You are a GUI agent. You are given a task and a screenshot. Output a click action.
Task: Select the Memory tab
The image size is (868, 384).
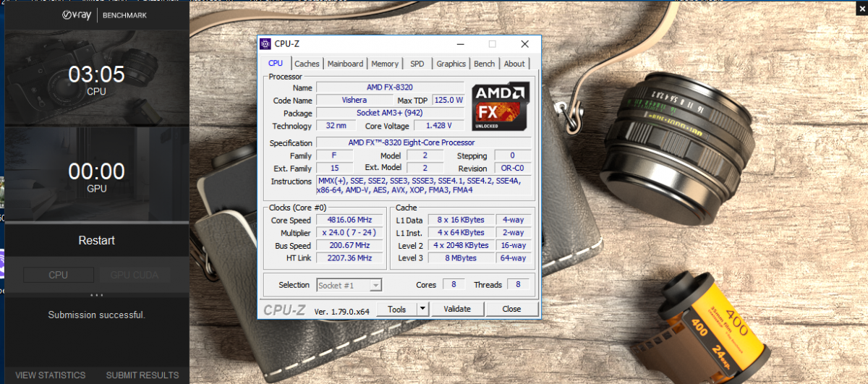click(x=385, y=64)
